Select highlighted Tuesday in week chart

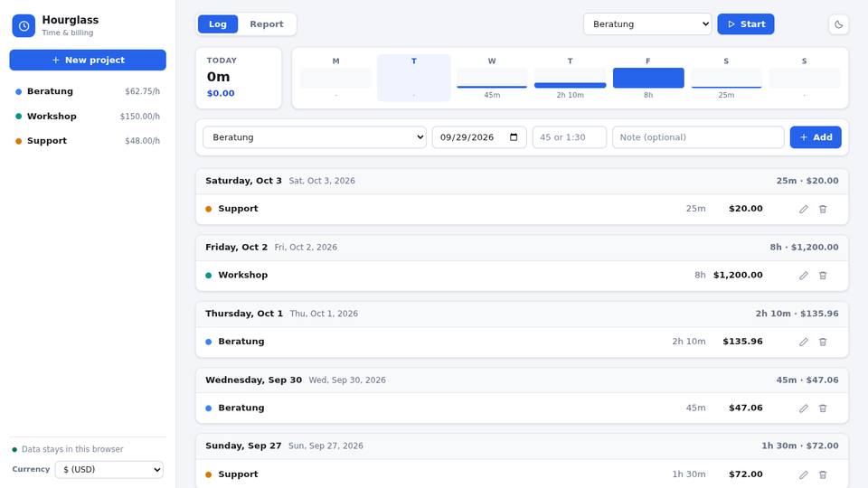pyautogui.click(x=414, y=78)
